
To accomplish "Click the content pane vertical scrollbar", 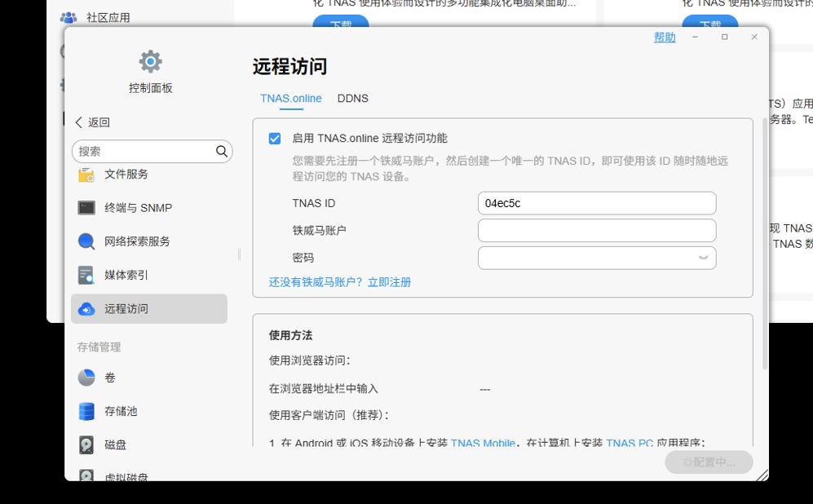I will coord(765,244).
